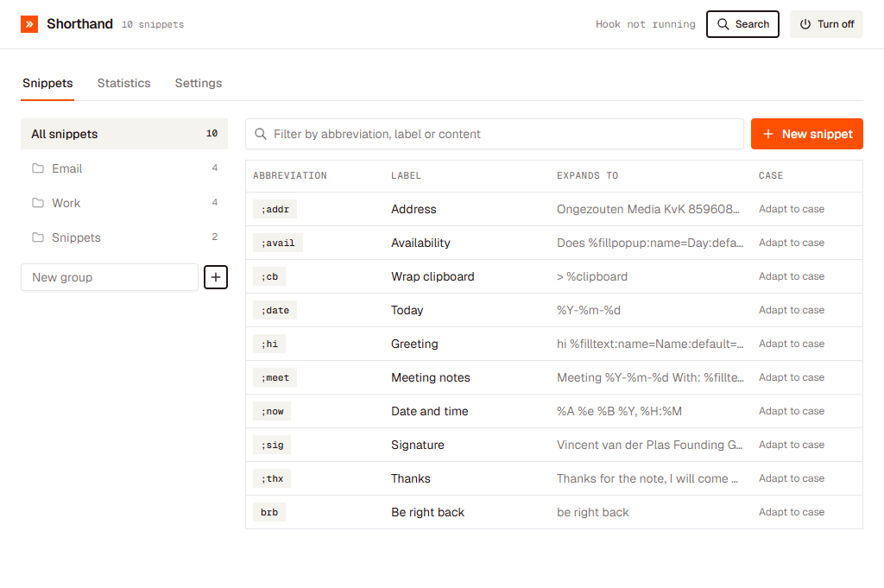Select the ;hi abbreviation chip
Image resolution: width=884 pixels, height=588 pixels.
point(269,344)
